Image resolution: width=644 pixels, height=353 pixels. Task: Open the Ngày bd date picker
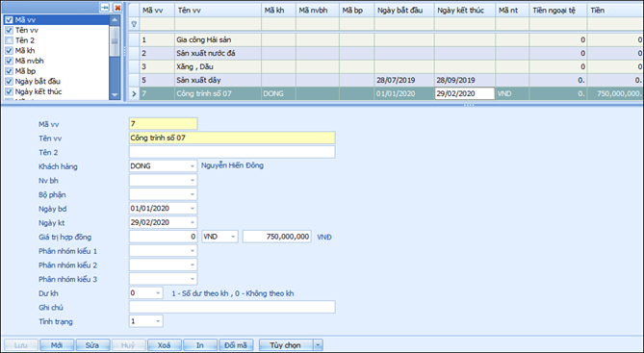(193, 209)
